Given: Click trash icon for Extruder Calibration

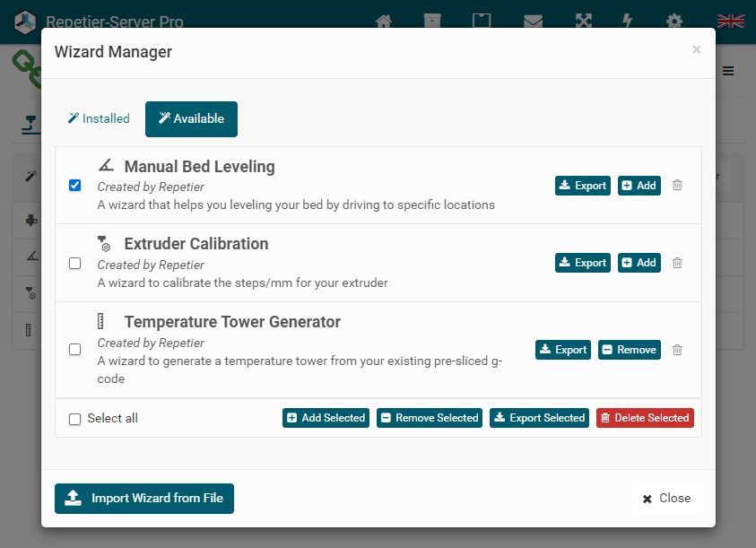Looking at the screenshot, I should click(x=677, y=263).
